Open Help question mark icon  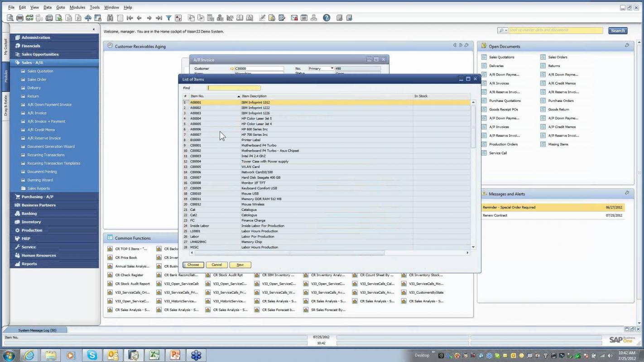click(x=327, y=18)
